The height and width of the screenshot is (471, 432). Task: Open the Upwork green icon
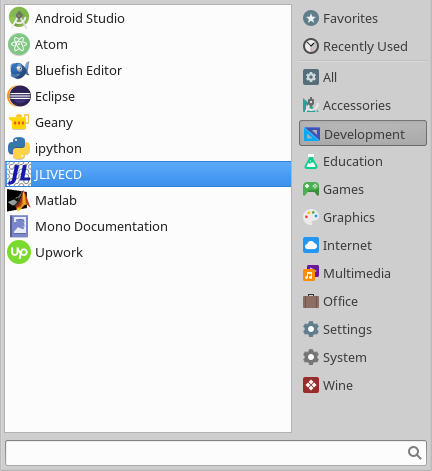pyautogui.click(x=19, y=252)
